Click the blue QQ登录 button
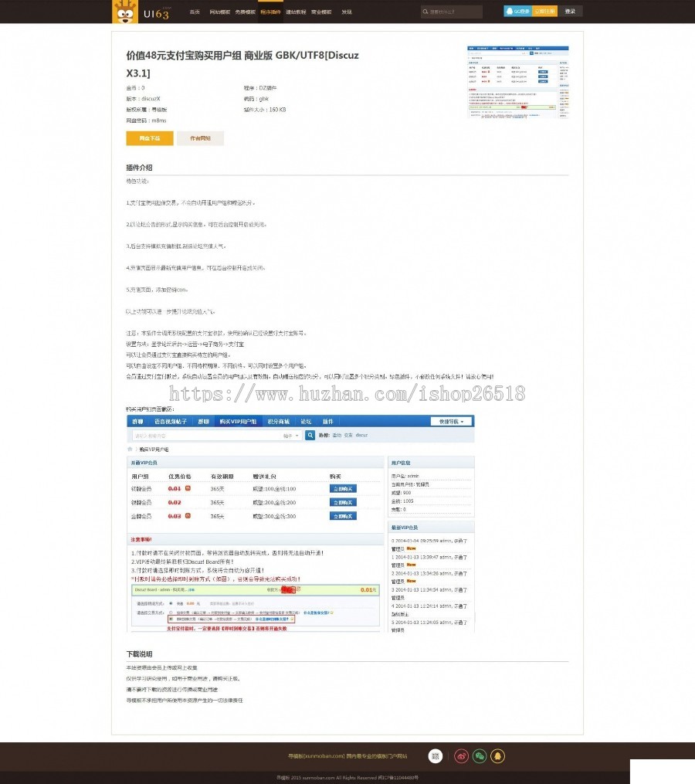 517,11
